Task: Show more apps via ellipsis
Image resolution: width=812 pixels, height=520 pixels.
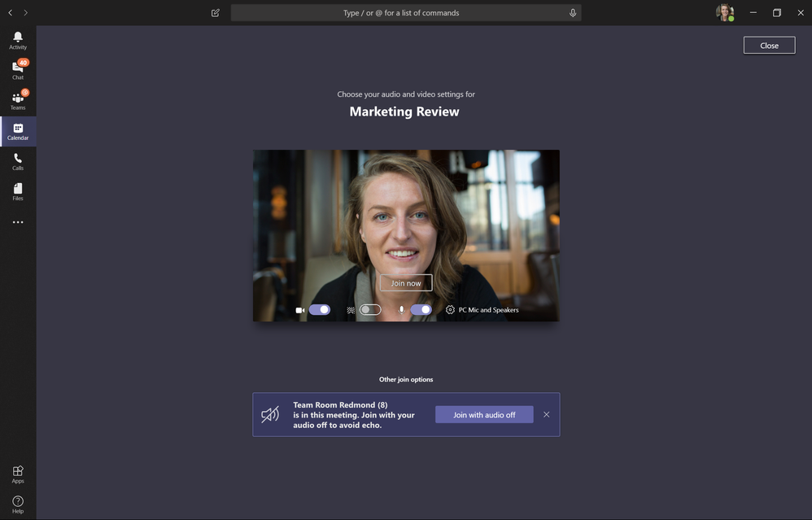Action: (x=18, y=222)
